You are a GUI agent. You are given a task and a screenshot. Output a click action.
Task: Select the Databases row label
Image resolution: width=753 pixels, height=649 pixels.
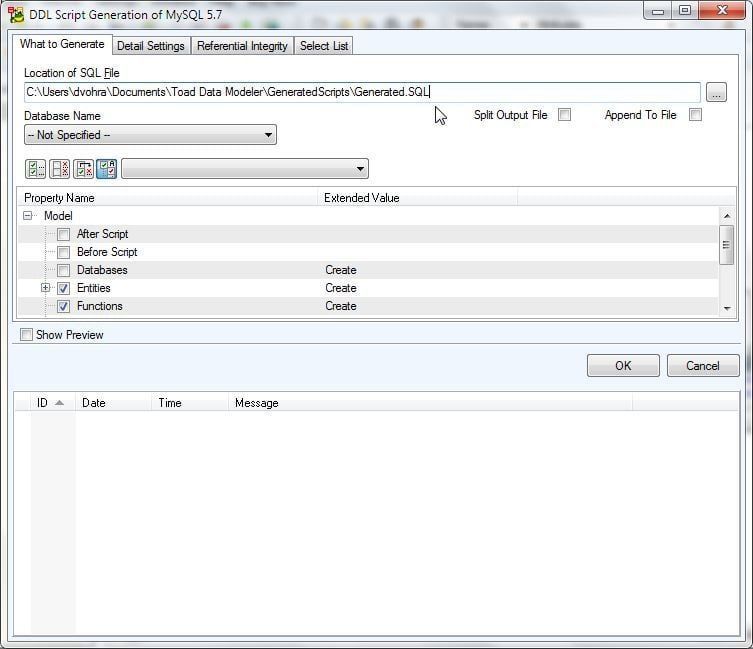coord(102,270)
